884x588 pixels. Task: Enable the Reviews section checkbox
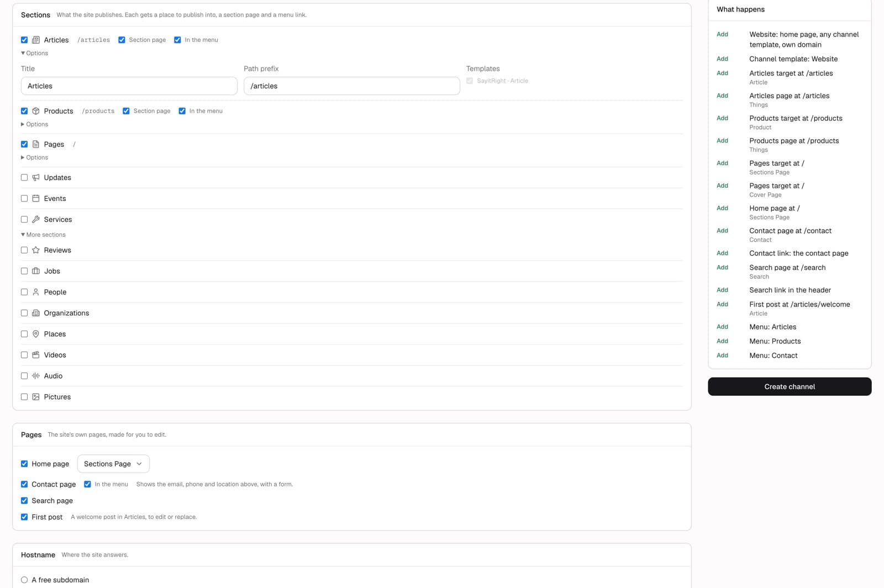coord(24,250)
